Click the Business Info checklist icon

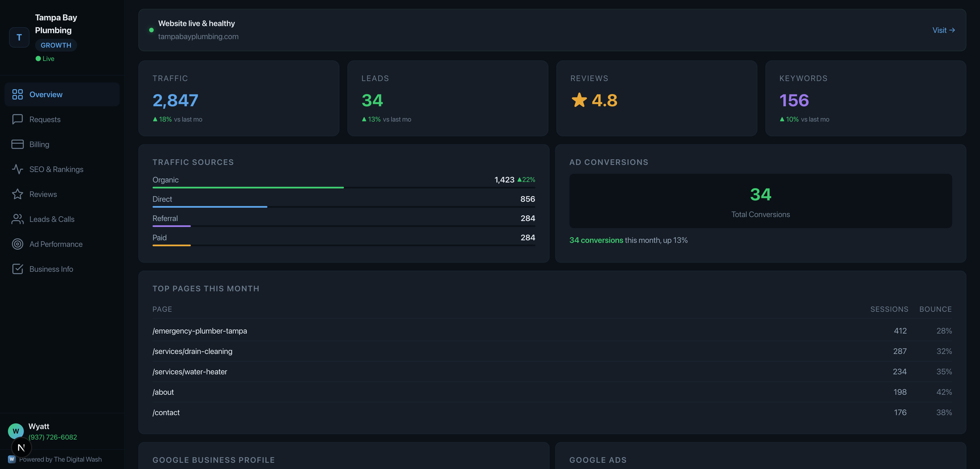click(x=18, y=269)
